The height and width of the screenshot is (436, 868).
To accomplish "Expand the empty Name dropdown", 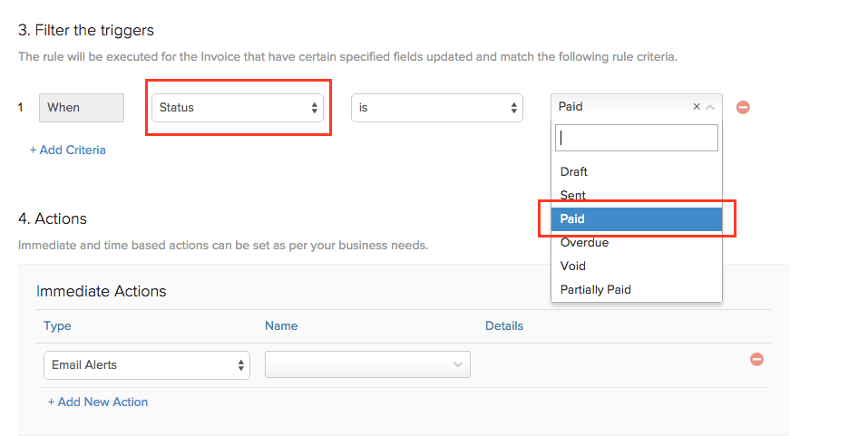I will click(x=367, y=365).
